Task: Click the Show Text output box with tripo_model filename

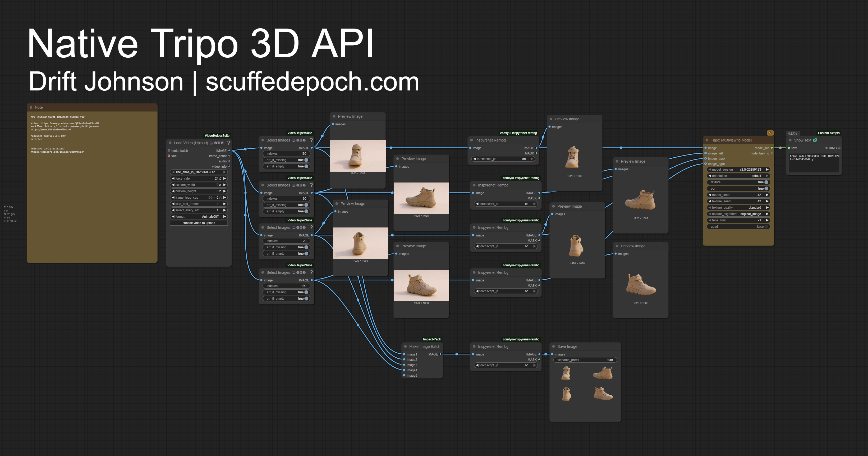Action: click(814, 163)
